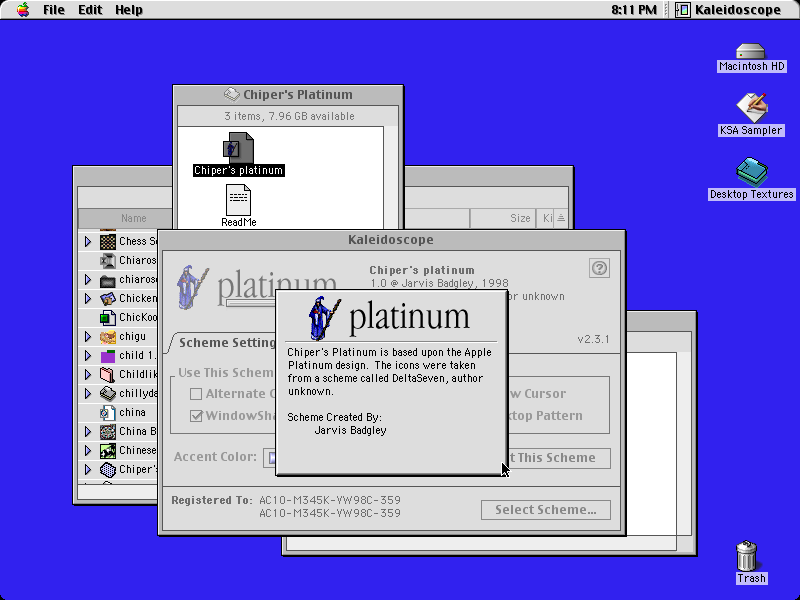Click the Select Scheme... button
Image resolution: width=800 pixels, height=600 pixels.
(x=545, y=510)
